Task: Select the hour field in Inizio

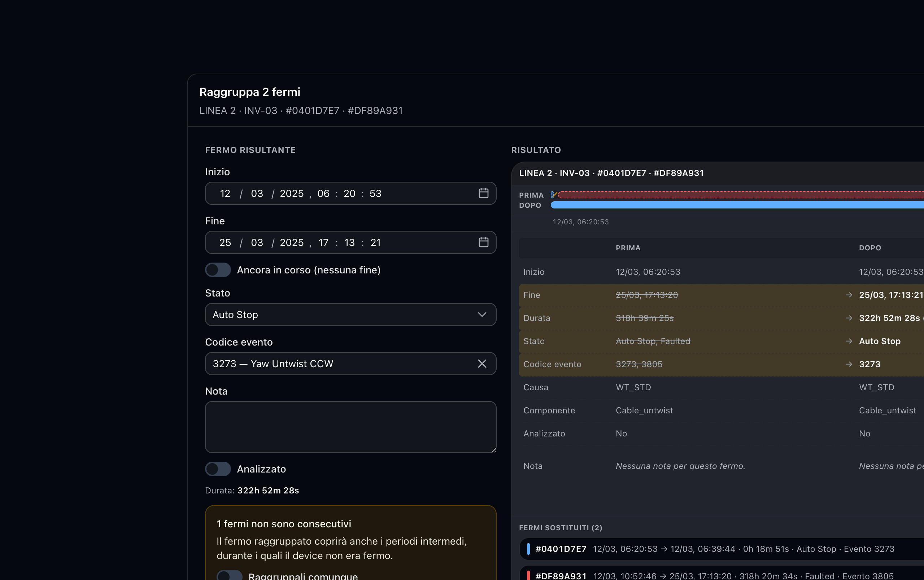Action: [323, 194]
